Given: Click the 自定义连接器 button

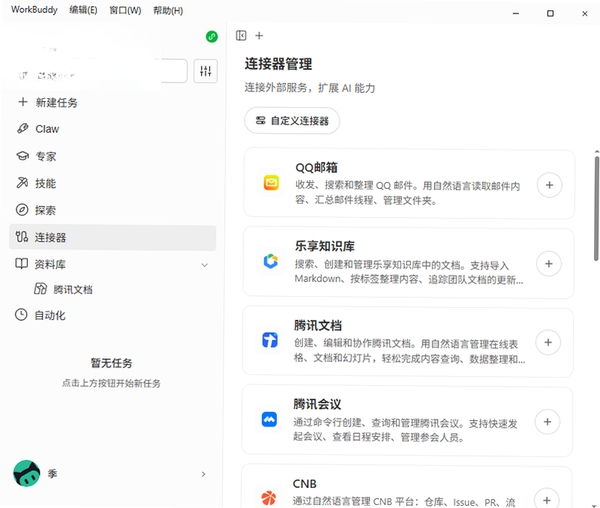Looking at the screenshot, I should click(292, 121).
